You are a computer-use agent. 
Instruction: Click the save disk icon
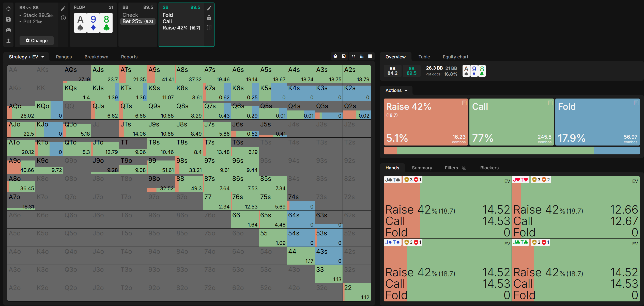point(8,19)
